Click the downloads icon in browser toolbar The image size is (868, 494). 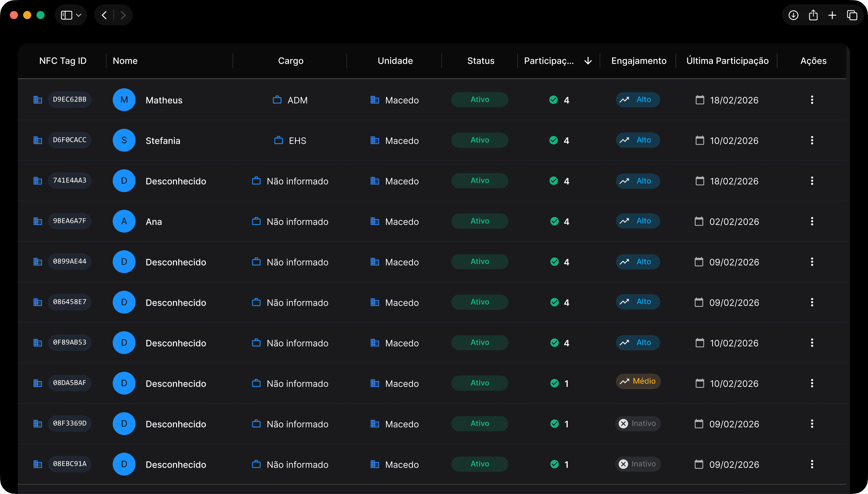pyautogui.click(x=793, y=15)
